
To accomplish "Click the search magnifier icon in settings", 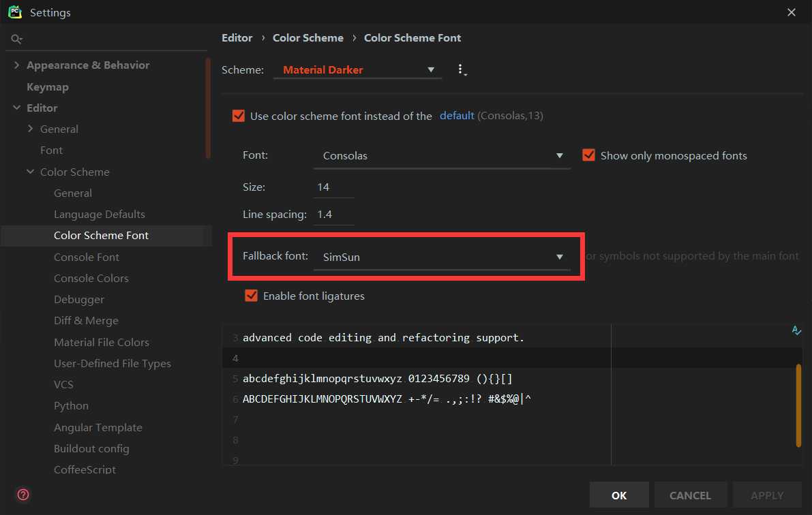I will click(x=16, y=39).
